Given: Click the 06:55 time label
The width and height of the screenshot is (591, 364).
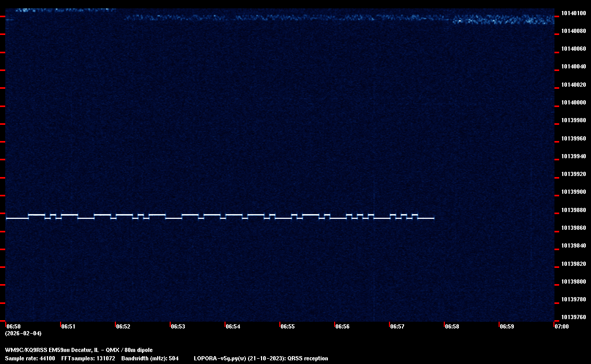Looking at the screenshot, I should [287, 326].
